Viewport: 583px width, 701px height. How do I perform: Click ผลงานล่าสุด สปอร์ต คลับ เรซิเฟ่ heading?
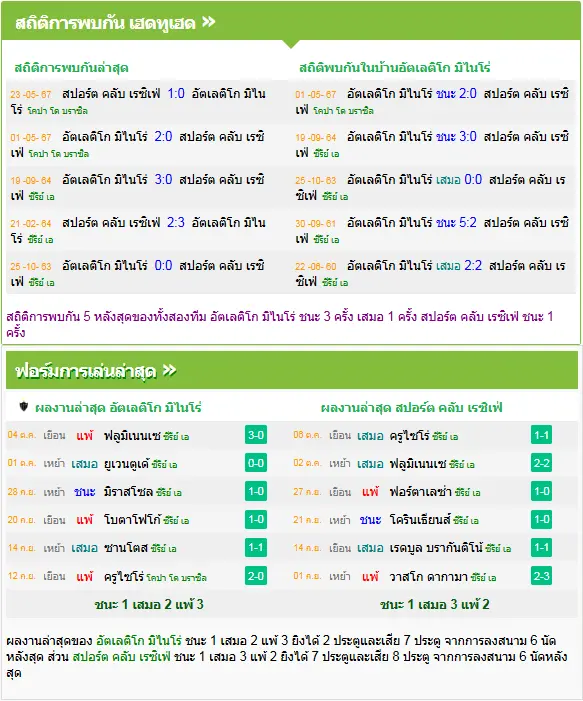point(412,407)
